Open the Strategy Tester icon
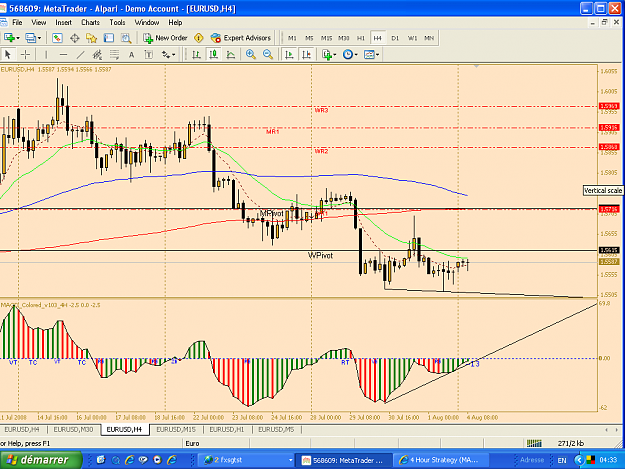Image resolution: width=625 pixels, height=469 pixels. (126, 38)
